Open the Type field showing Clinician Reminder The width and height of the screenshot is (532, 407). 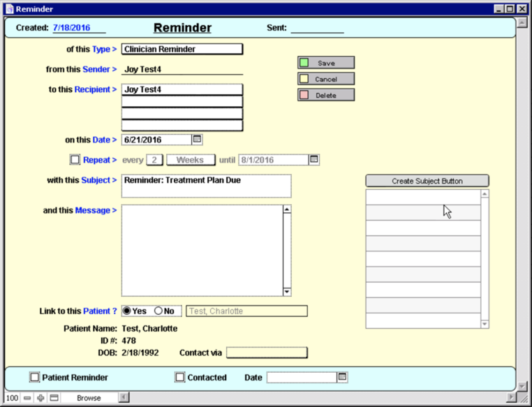tap(182, 50)
